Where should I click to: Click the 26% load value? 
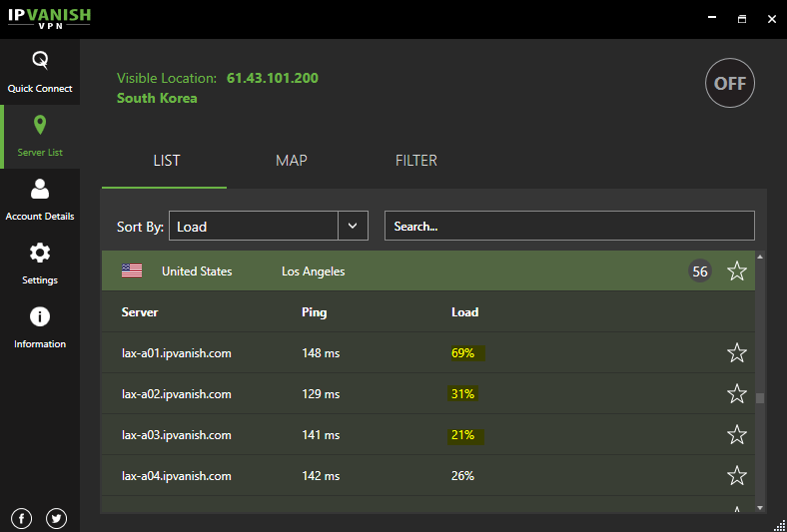(462, 476)
